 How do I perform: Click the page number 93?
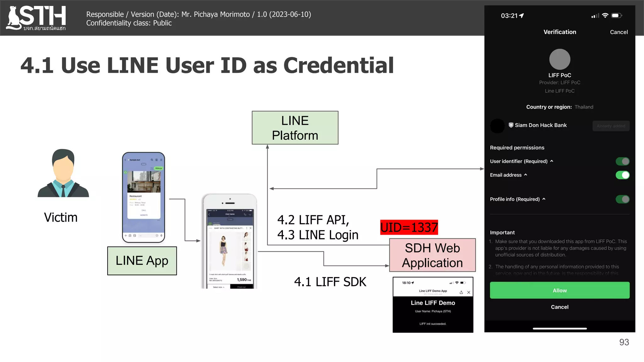624,342
